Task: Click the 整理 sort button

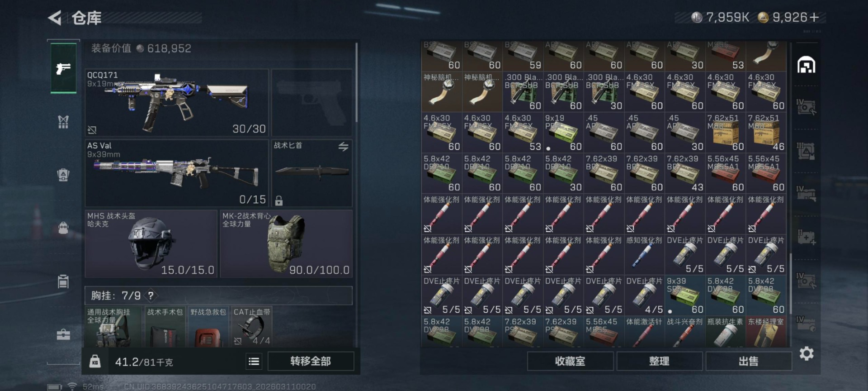Action: pos(659,361)
